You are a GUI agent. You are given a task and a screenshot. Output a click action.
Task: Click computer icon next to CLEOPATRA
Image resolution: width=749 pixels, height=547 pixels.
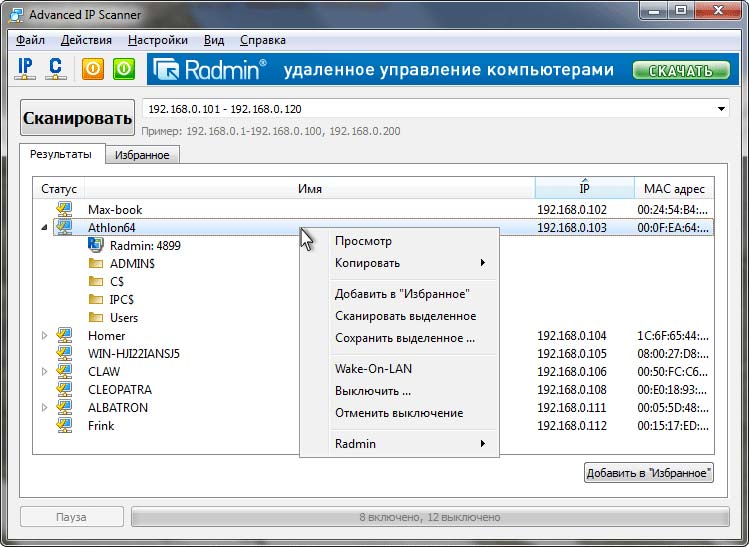[64, 389]
